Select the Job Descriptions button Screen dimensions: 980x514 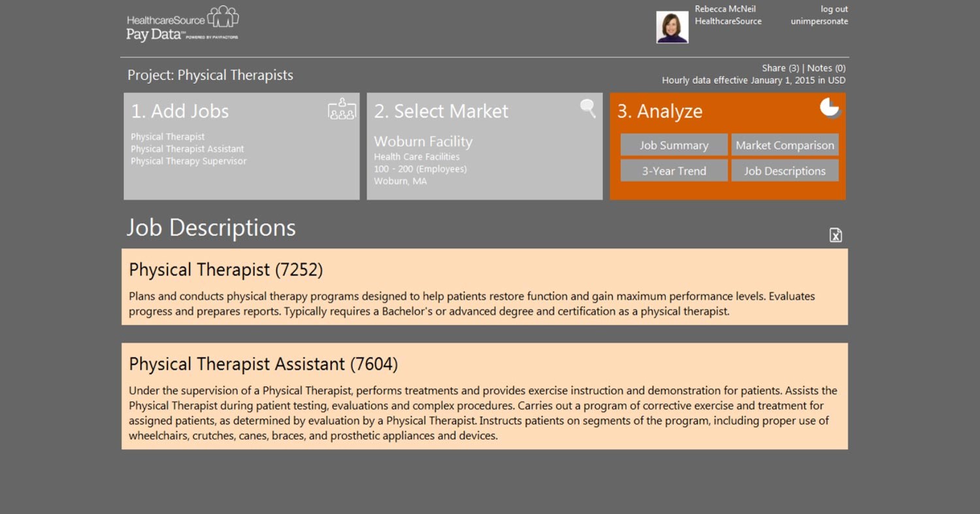coord(785,171)
